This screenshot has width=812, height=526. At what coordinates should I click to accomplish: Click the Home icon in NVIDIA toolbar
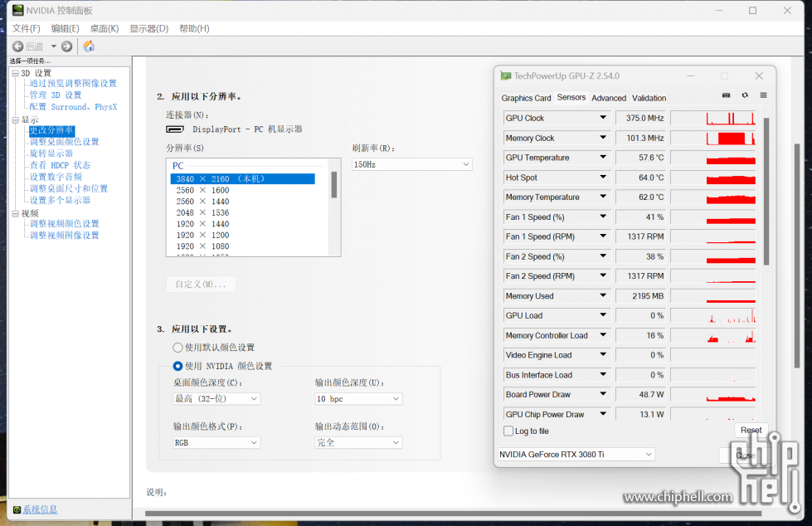point(89,46)
